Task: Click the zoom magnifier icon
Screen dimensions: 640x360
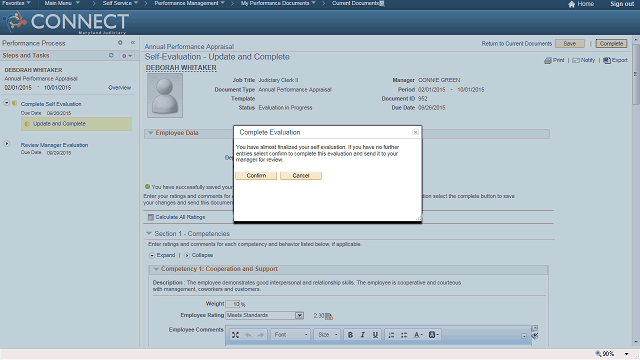Action: point(598,353)
